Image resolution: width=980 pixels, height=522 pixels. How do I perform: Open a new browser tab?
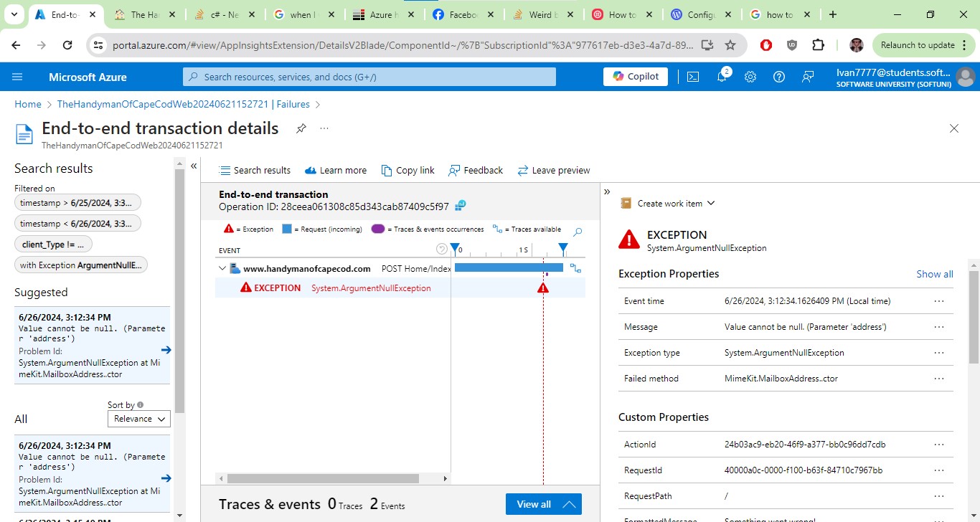(x=832, y=14)
